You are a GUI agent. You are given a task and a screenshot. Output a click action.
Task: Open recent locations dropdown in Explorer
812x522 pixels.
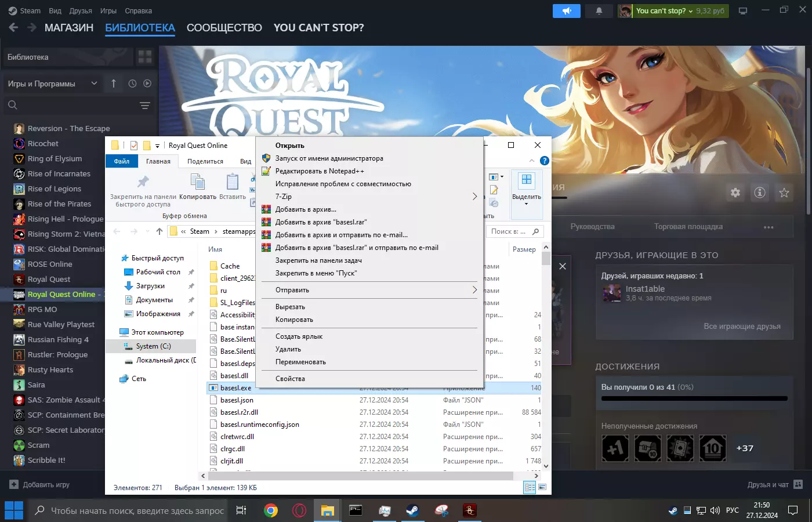[x=147, y=231]
